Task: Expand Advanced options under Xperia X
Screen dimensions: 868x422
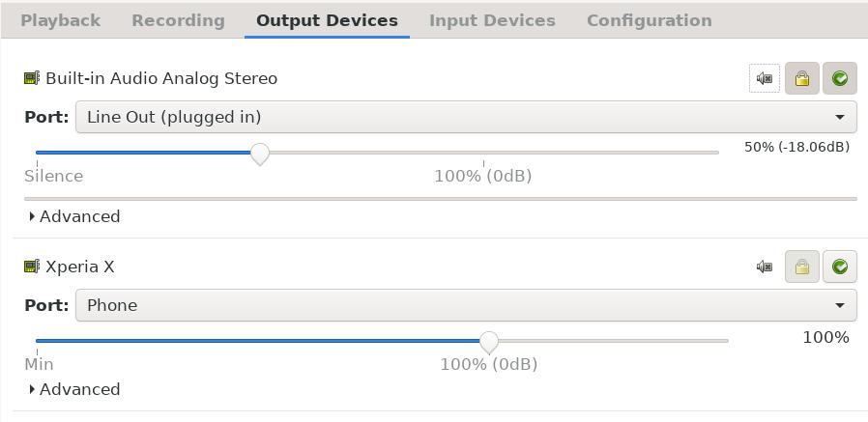Action: pyautogui.click(x=74, y=389)
